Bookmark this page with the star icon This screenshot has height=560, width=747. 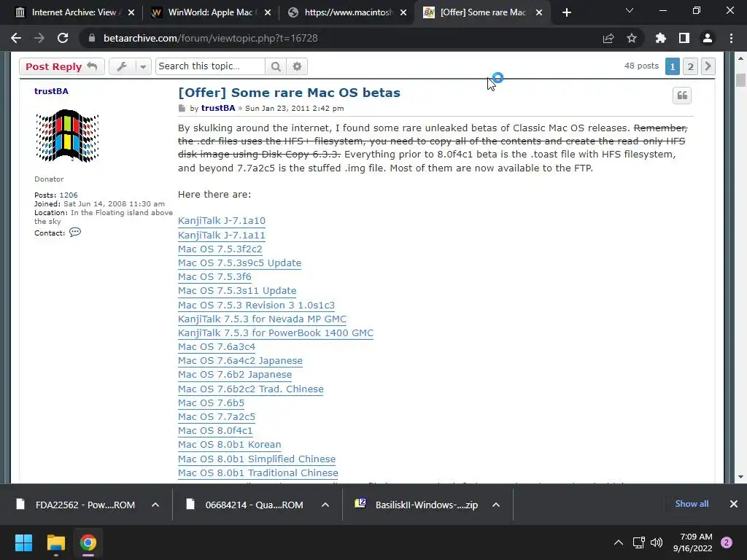point(632,38)
